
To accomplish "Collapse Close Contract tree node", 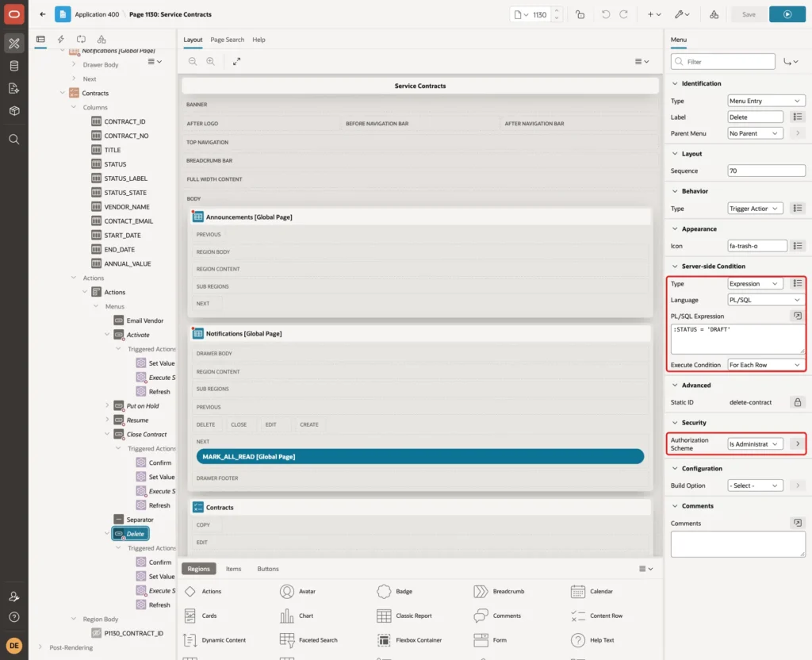I will coord(107,434).
